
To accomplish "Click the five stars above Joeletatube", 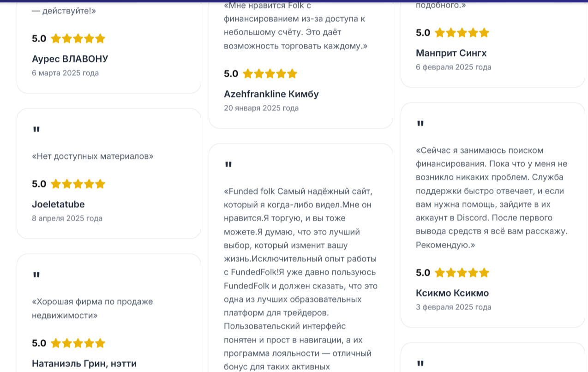I will [x=78, y=184].
